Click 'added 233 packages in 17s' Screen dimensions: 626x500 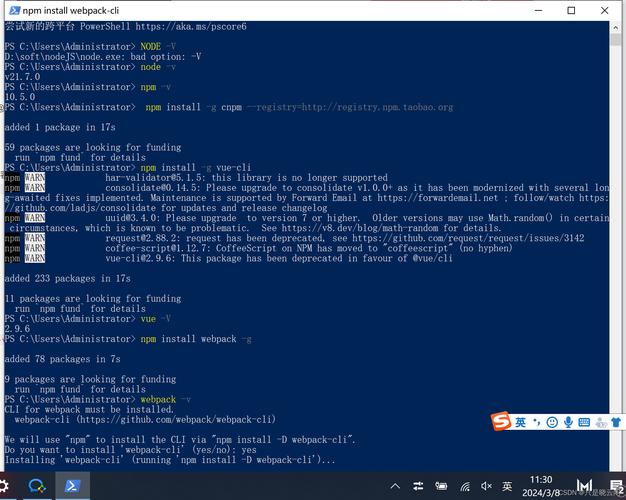67,278
